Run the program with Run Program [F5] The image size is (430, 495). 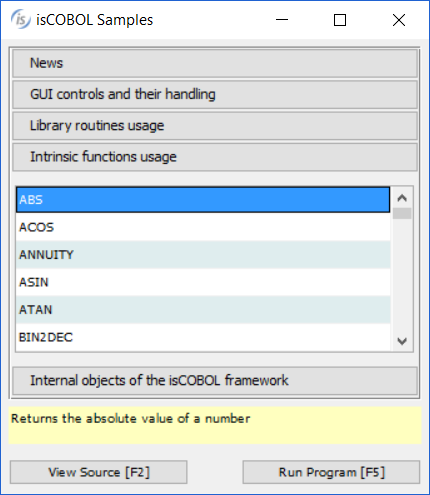tap(331, 472)
